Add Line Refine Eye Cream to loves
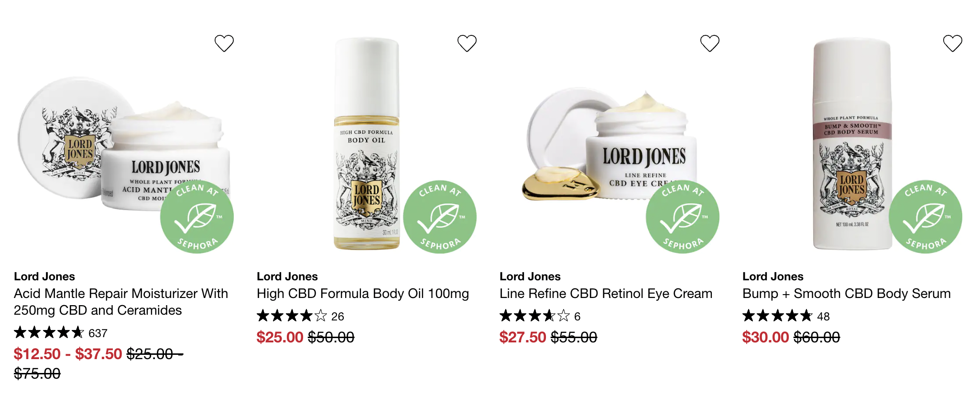Image resolution: width=980 pixels, height=404 pixels. pyautogui.click(x=710, y=43)
